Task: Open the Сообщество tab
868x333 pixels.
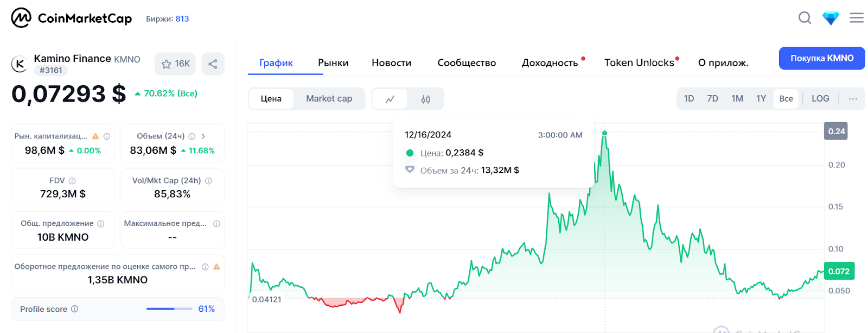Action: [x=467, y=63]
